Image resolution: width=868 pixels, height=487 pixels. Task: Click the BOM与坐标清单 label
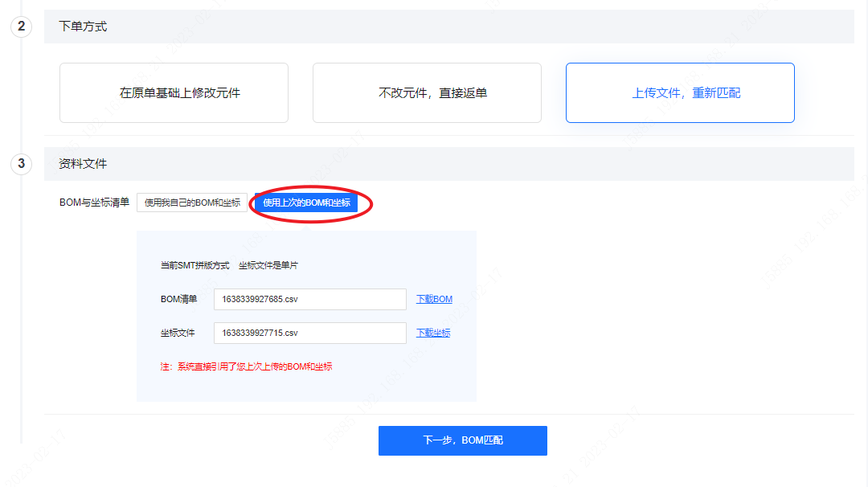tap(94, 203)
